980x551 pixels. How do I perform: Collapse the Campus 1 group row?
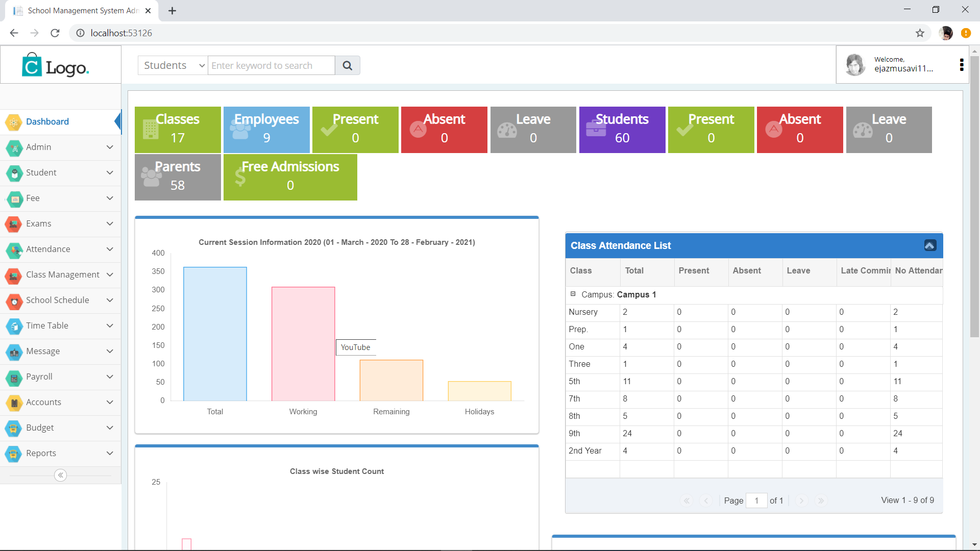tap(573, 294)
